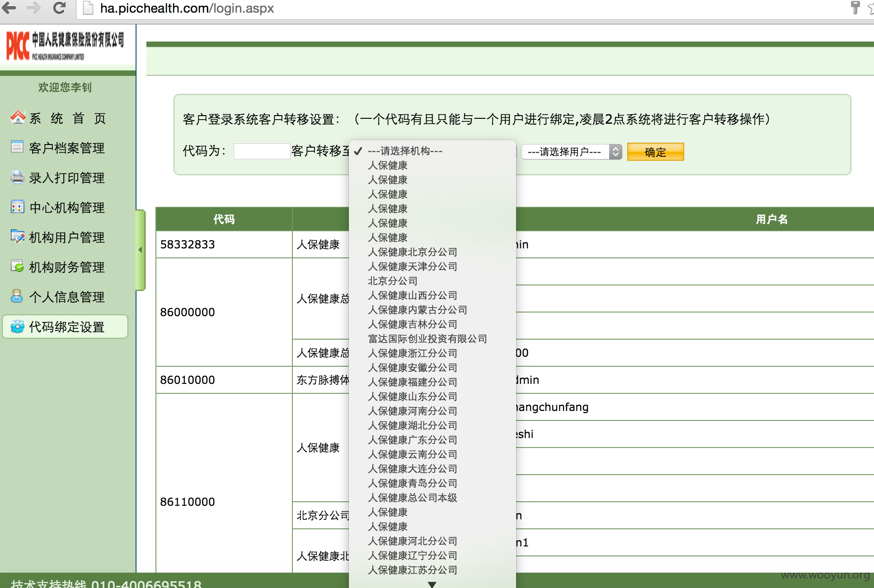
Task: Click the printer icon for 录入打印管理
Action: [17, 177]
